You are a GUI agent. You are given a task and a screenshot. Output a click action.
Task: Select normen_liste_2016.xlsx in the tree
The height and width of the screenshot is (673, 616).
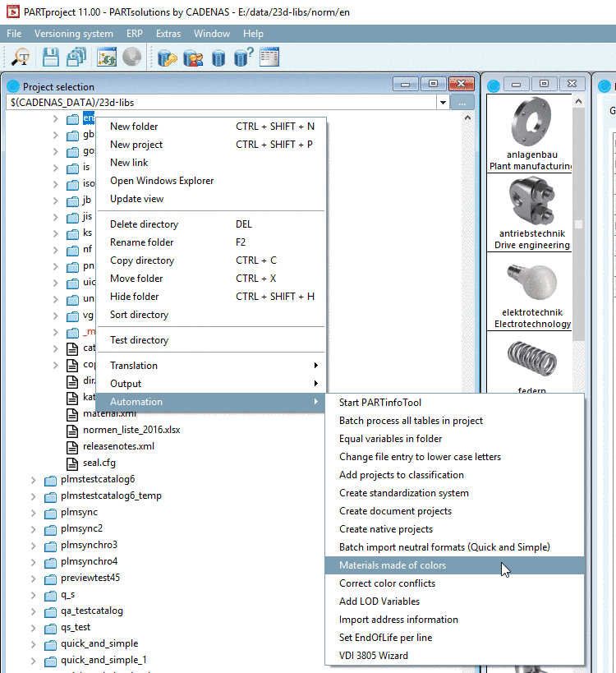[x=131, y=430]
